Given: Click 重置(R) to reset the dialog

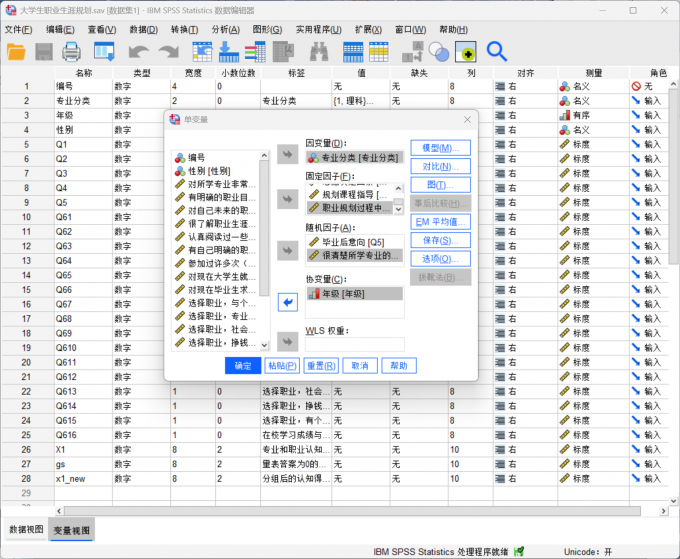Looking at the screenshot, I should [x=321, y=366].
